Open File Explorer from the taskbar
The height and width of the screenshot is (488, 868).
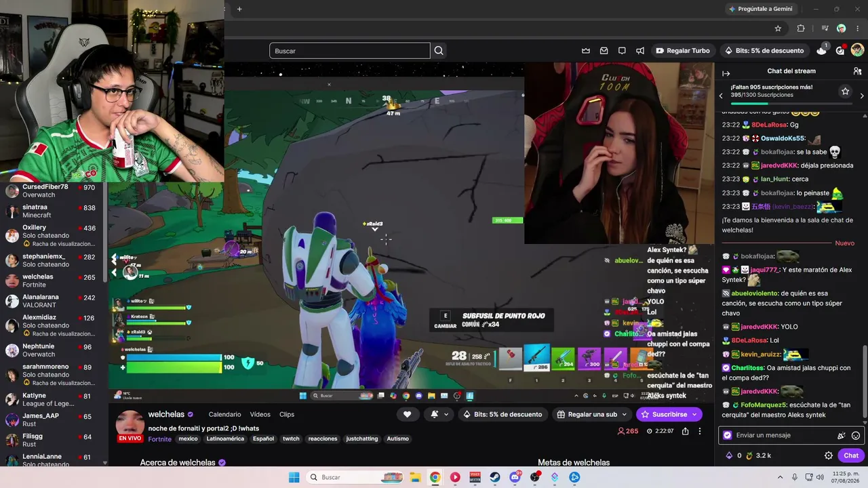415,477
